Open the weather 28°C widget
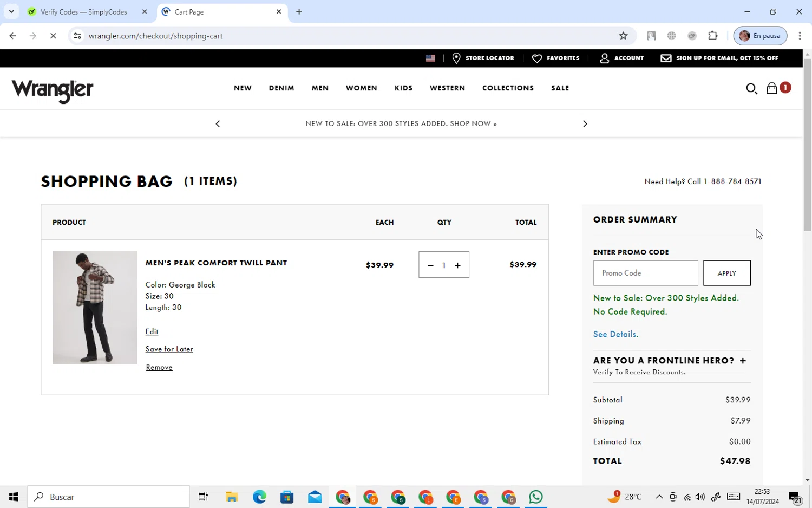The height and width of the screenshot is (508, 812). [624, 497]
